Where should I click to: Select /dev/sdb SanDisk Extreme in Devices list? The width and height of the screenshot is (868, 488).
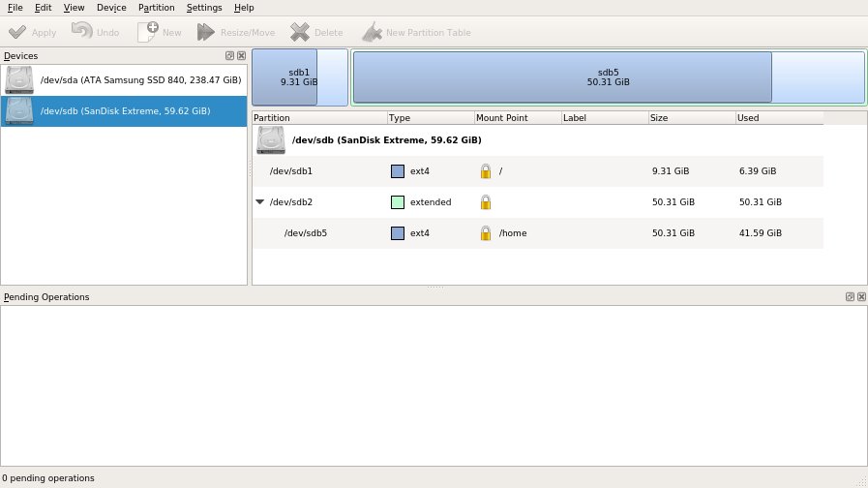click(124, 111)
